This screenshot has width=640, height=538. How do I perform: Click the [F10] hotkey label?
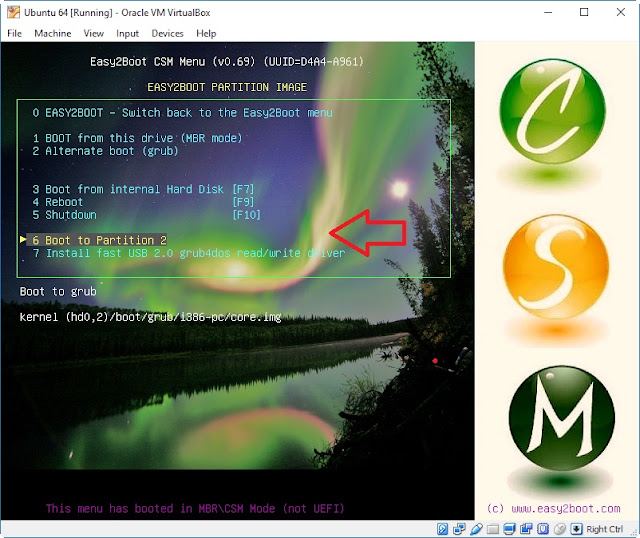[247, 215]
